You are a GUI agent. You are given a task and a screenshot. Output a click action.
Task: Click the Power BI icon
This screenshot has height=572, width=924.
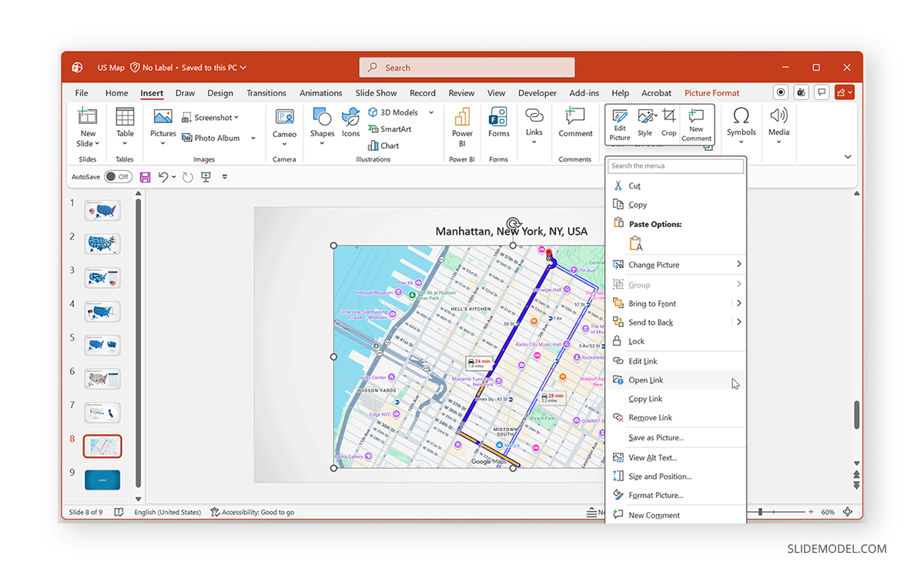pos(462,117)
